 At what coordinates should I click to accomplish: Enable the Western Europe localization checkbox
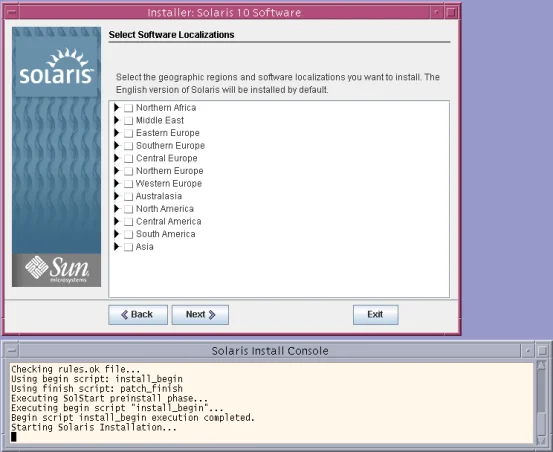(x=128, y=184)
